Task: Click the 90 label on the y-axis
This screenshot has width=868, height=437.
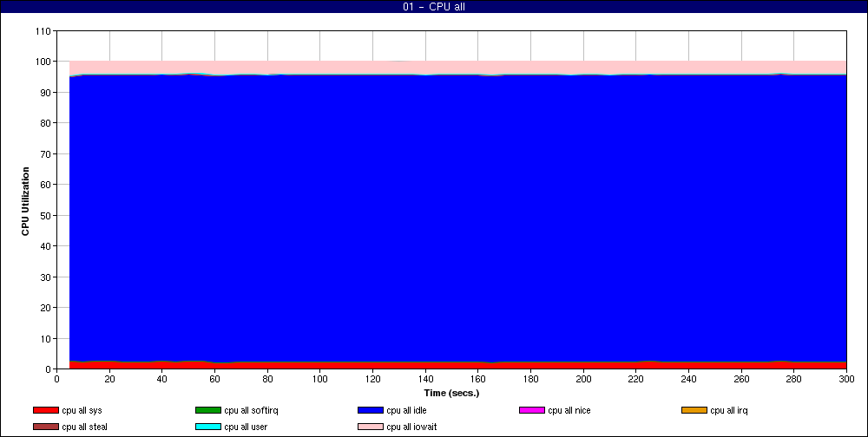Action: [x=45, y=93]
